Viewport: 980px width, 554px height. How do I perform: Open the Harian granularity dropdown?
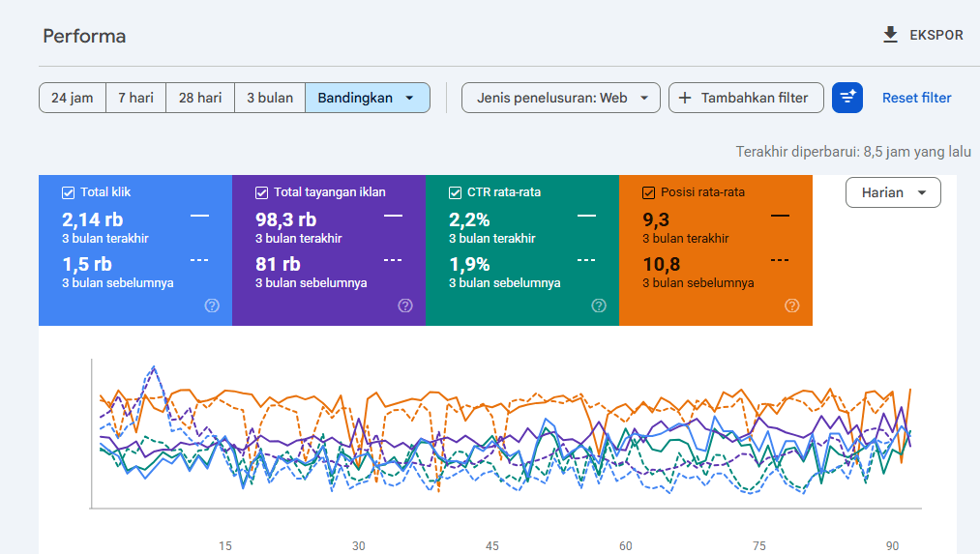pos(893,192)
